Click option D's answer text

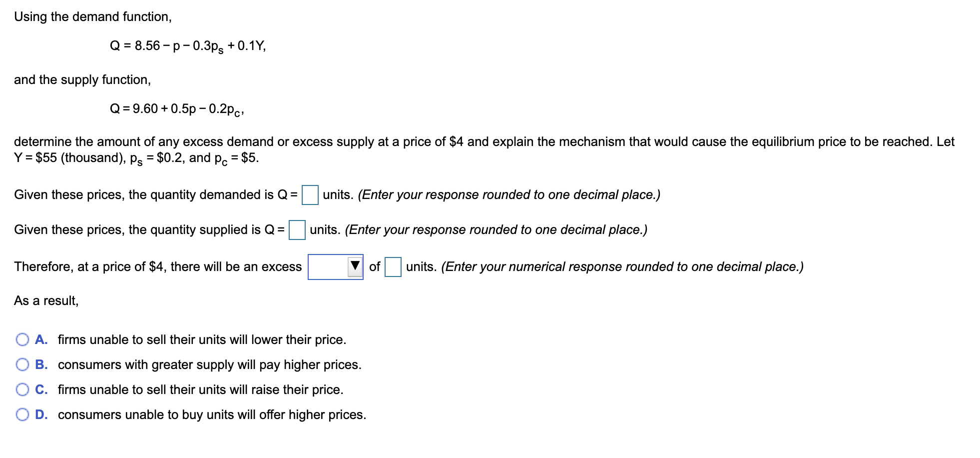[212, 414]
